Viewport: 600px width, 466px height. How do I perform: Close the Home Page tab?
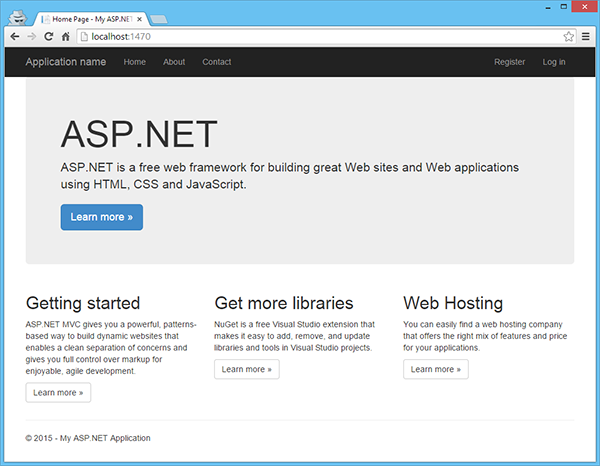tap(139, 19)
